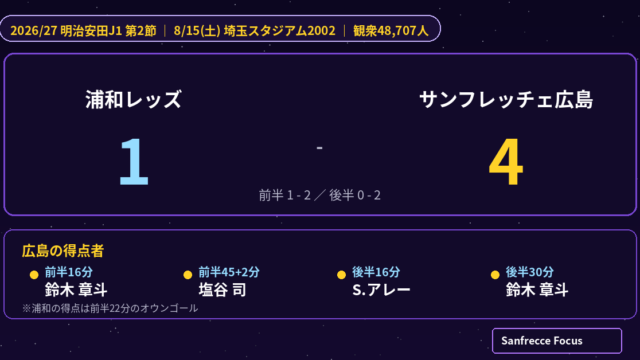This screenshot has width=640, height=360.
Task: Select the サンフレッチェ広島 team name
Action: click(x=506, y=100)
